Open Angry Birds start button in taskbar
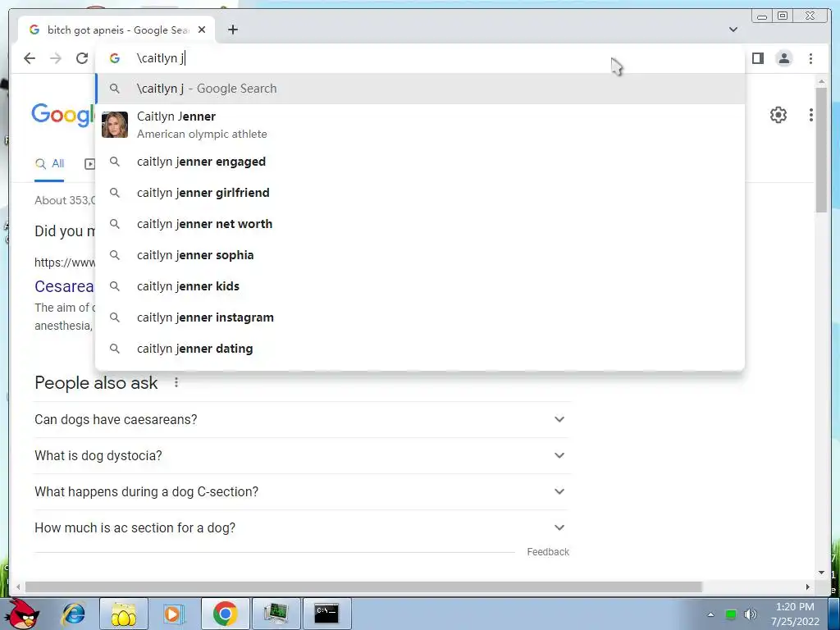 click(24, 614)
